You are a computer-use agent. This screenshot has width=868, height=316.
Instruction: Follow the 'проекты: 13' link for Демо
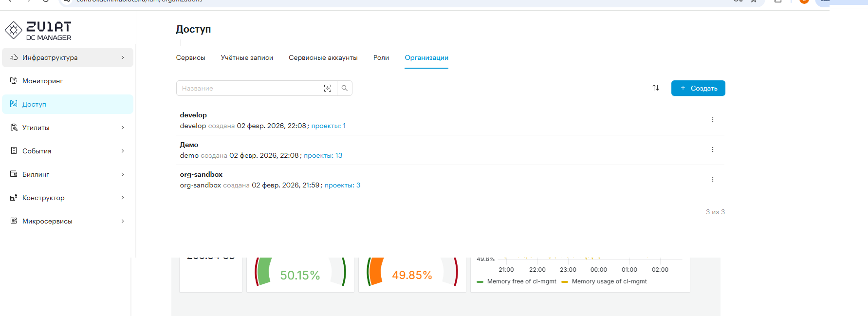(x=323, y=156)
